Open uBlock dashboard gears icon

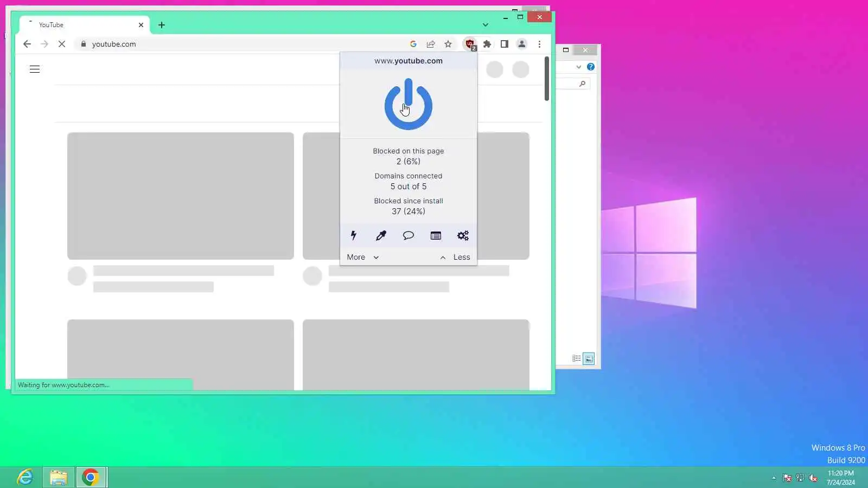click(463, 235)
